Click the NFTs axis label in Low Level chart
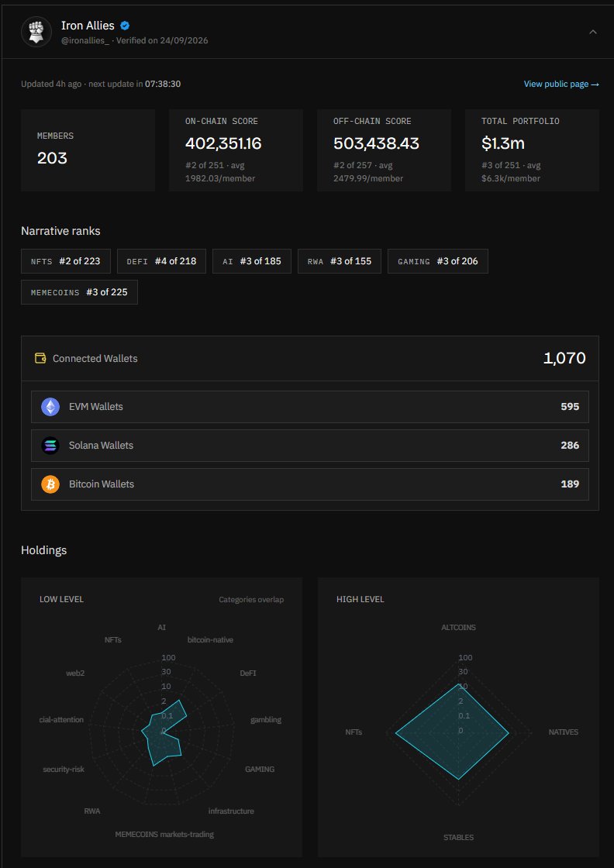The width and height of the screenshot is (614, 868). (113, 640)
